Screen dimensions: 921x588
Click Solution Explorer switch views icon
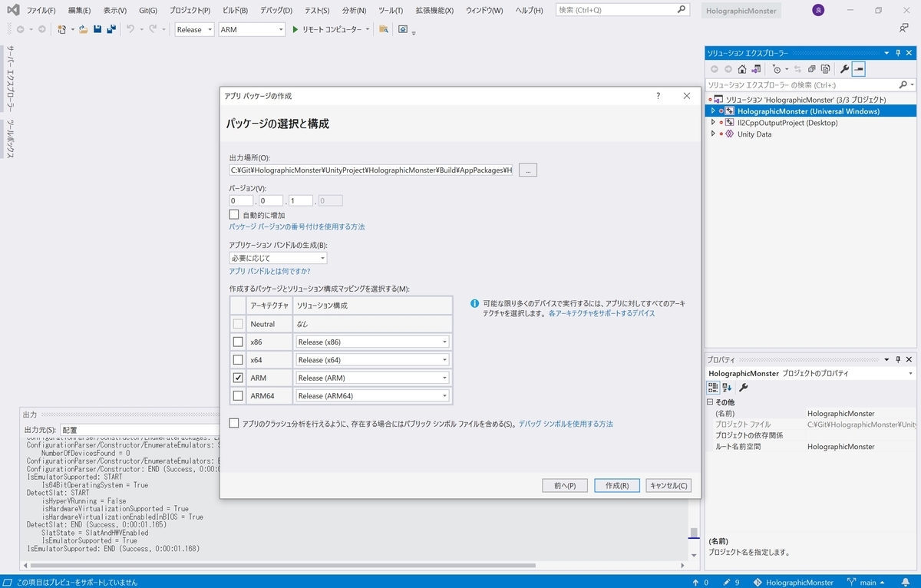(x=755, y=69)
